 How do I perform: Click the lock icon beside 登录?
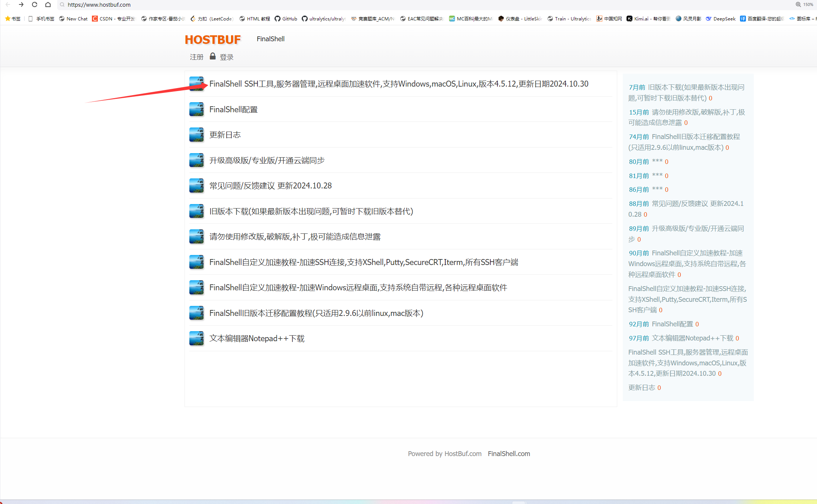point(212,56)
